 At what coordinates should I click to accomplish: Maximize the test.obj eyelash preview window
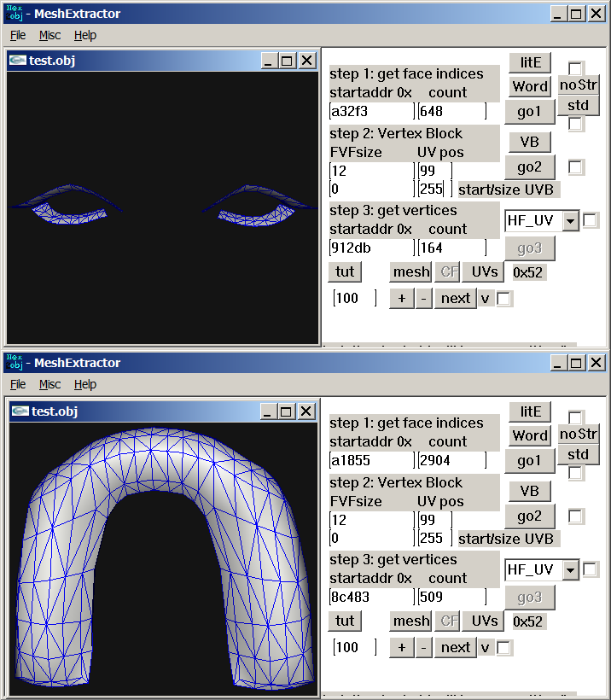[287, 61]
